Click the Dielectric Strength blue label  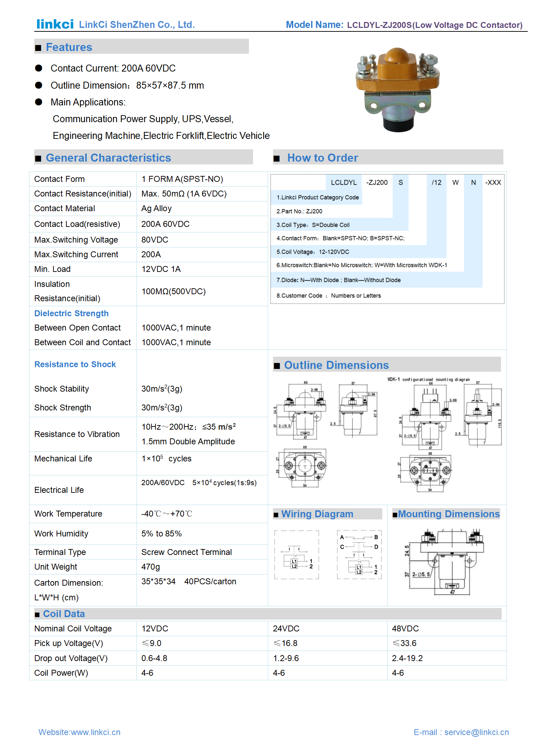(71, 313)
